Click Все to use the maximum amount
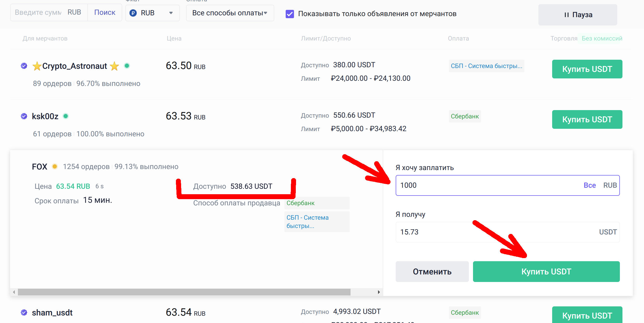644x323 pixels. pyautogui.click(x=590, y=185)
